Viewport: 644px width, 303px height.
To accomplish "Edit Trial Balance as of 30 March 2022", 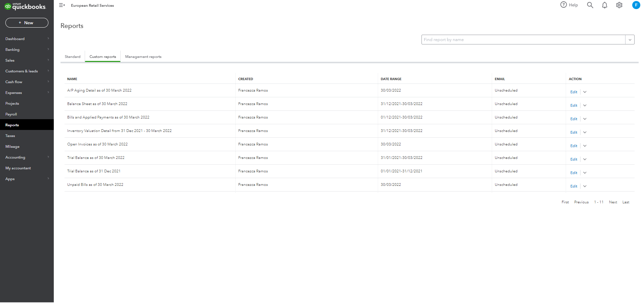I will coord(574,159).
